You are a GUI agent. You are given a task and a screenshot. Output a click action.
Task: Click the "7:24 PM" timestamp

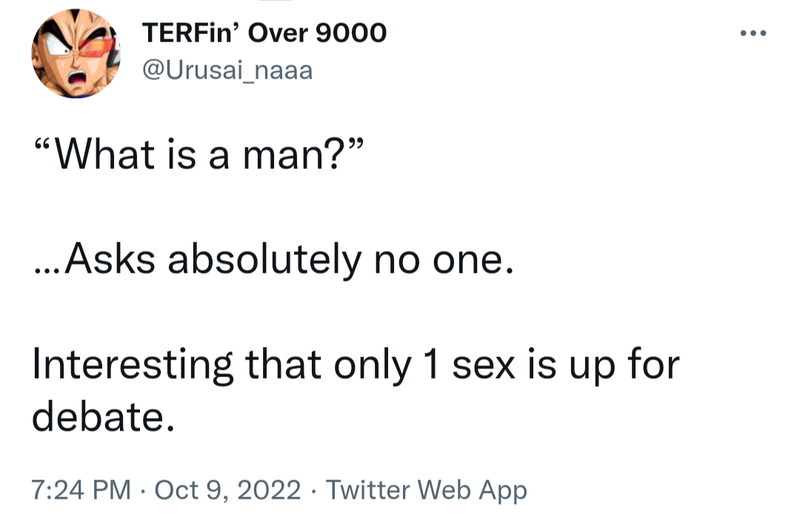pos(81,491)
